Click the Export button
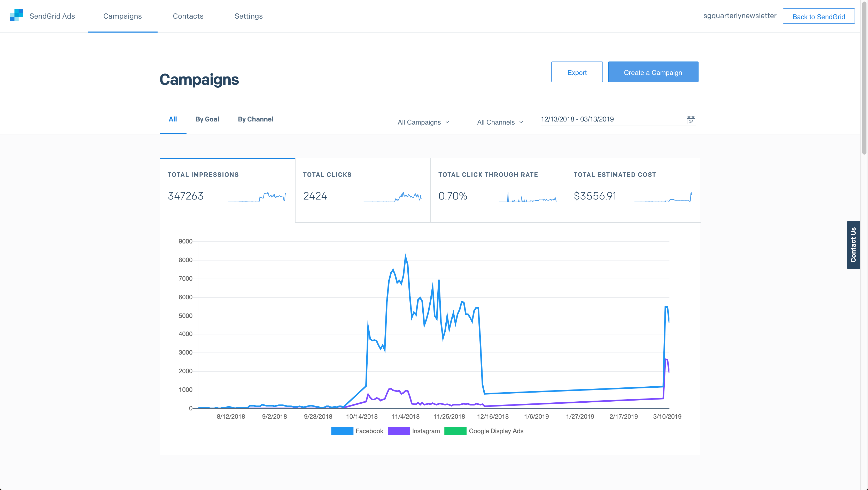The width and height of the screenshot is (868, 490). click(x=577, y=72)
